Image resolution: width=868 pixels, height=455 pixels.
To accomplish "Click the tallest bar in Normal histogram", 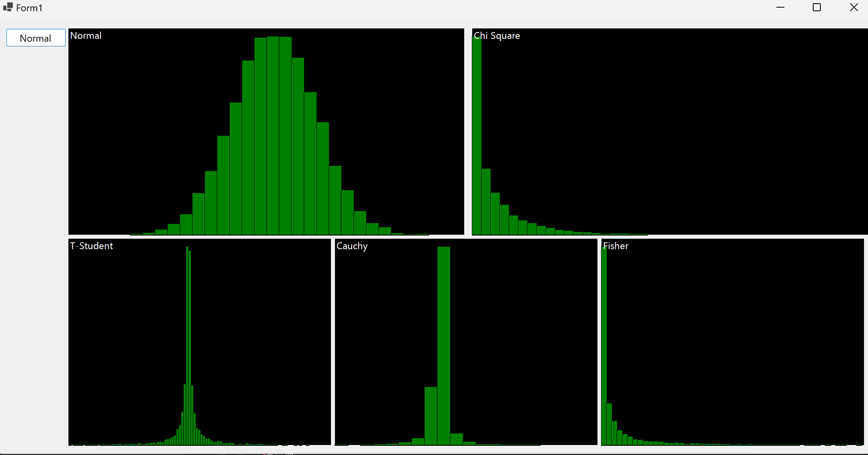I will (273, 136).
